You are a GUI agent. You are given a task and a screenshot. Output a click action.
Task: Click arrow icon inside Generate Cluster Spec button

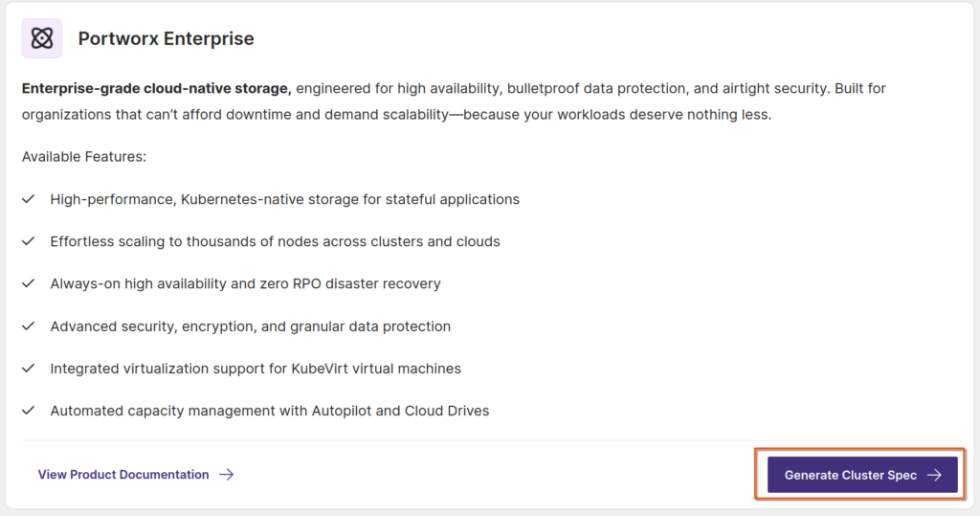935,475
